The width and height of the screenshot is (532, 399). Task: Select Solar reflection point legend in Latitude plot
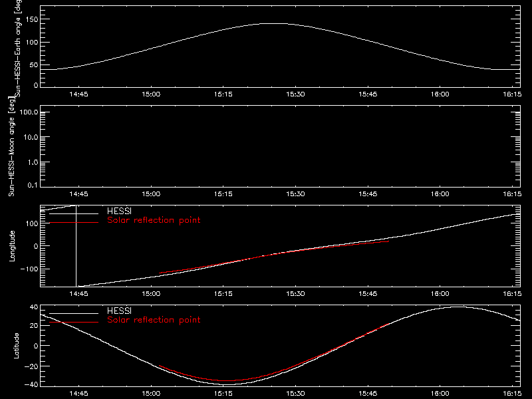(x=154, y=320)
